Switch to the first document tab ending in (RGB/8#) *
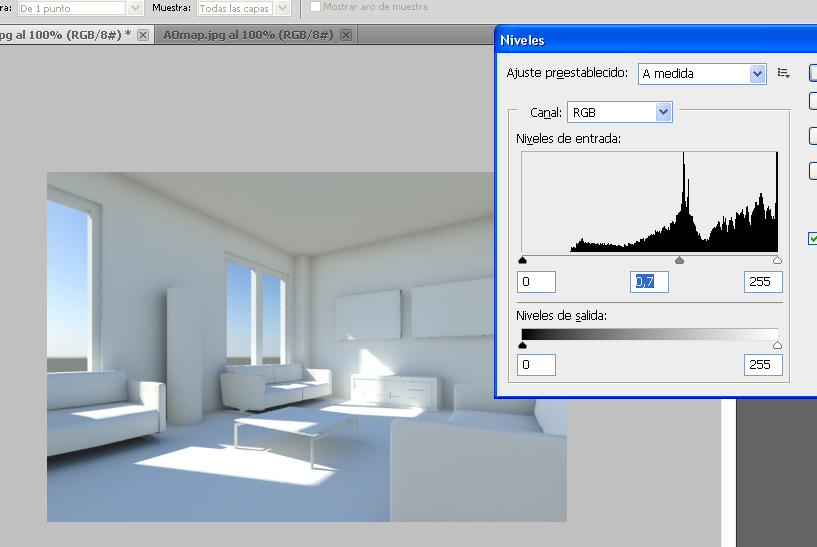Image resolution: width=817 pixels, height=547 pixels. [65, 35]
